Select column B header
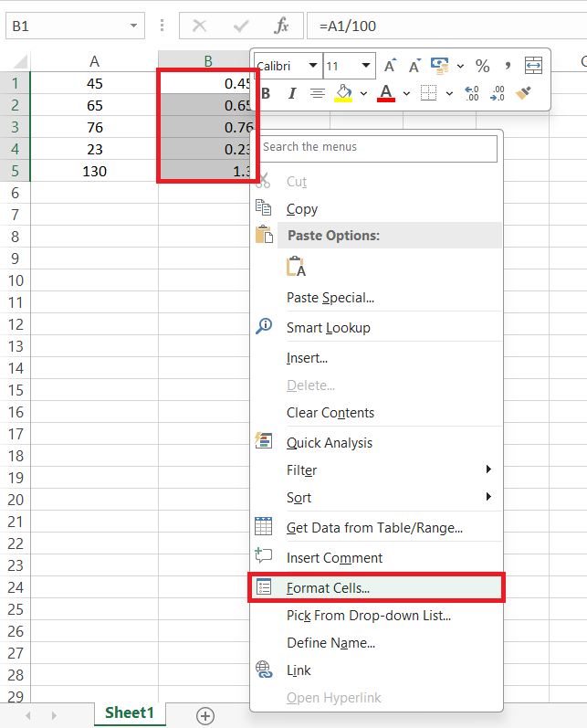Image resolution: width=587 pixels, height=728 pixels. pos(207,61)
